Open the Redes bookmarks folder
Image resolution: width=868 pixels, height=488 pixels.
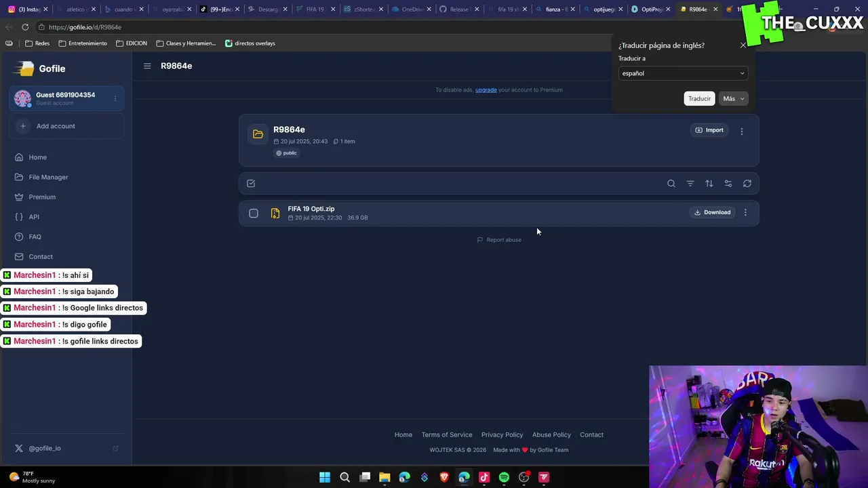tap(37, 43)
